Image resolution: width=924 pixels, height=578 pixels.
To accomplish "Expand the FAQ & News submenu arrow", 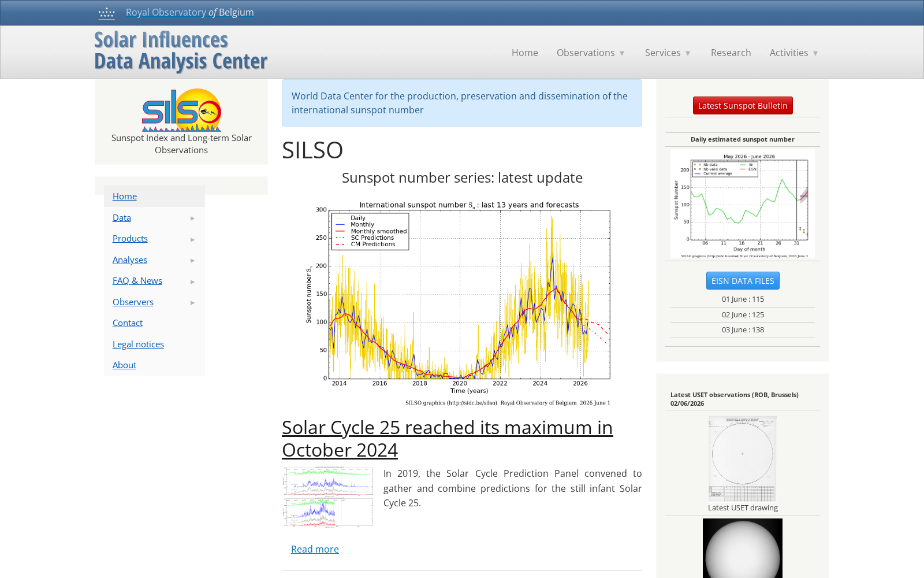I will (x=193, y=281).
